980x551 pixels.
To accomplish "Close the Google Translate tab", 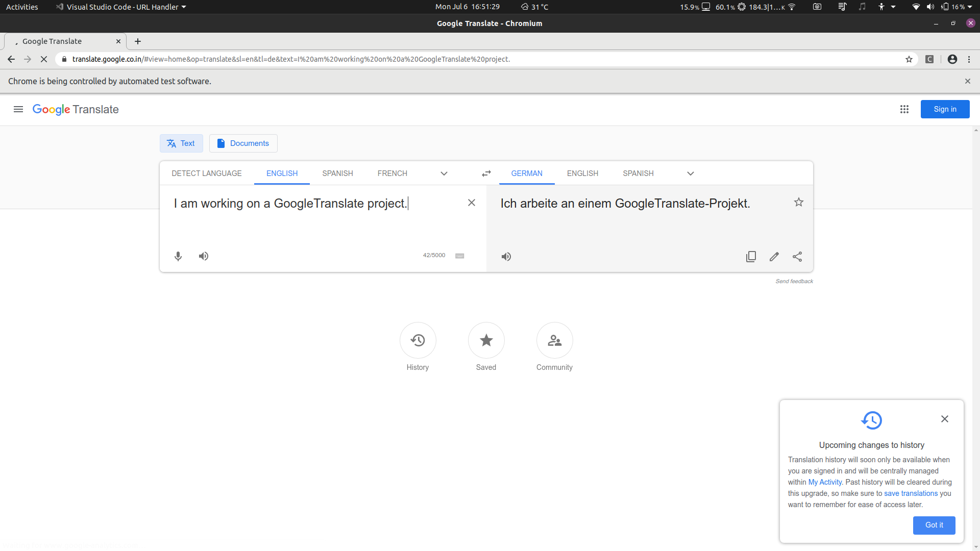I will click(x=118, y=41).
